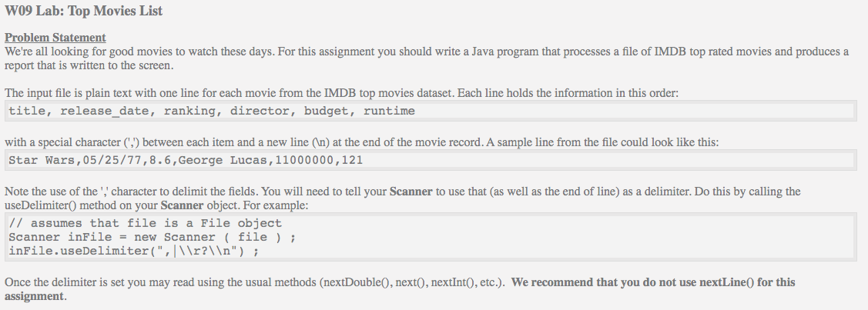This screenshot has height=310, width=868.
Task: Click the title, release_date field order code box
Action: [430, 112]
